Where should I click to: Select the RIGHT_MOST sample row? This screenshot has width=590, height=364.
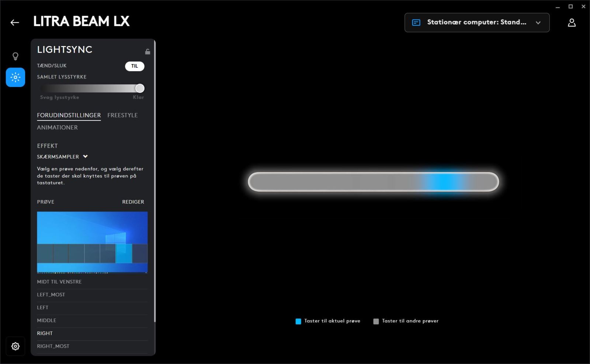(92, 346)
